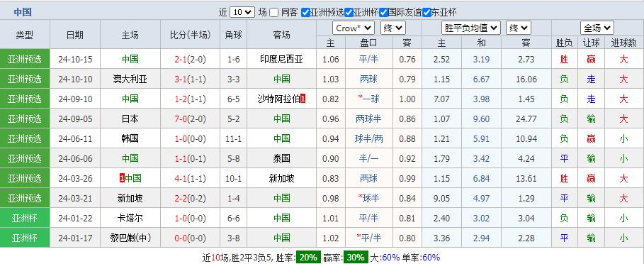Click 日本 home team
The image size is (644, 264).
[x=130, y=119]
